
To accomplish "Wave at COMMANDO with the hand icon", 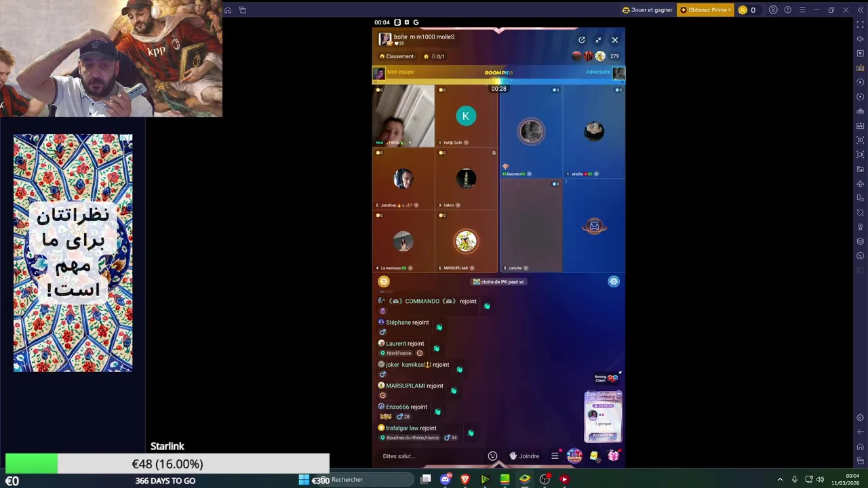I will 487,306.
